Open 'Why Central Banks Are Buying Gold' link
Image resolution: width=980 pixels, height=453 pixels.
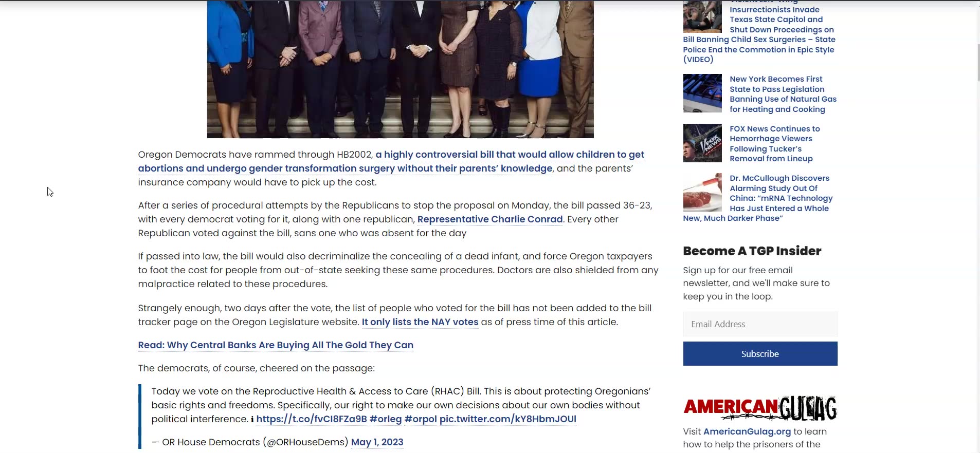[276, 345]
